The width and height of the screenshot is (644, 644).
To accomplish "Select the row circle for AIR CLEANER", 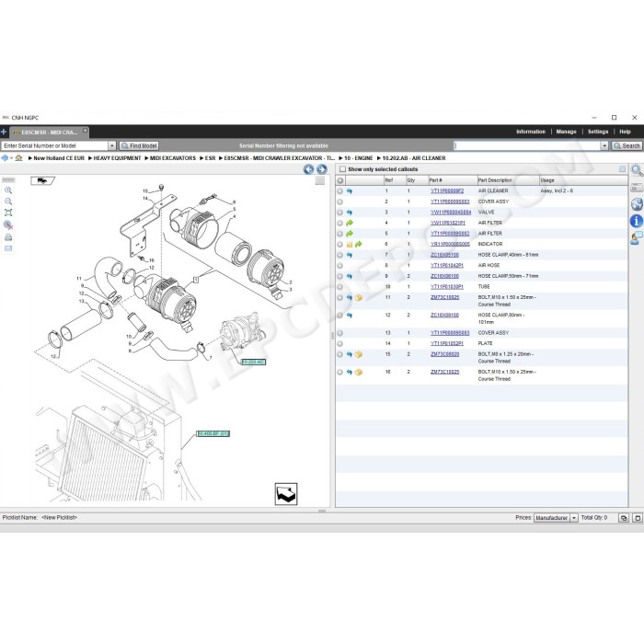I will [340, 191].
